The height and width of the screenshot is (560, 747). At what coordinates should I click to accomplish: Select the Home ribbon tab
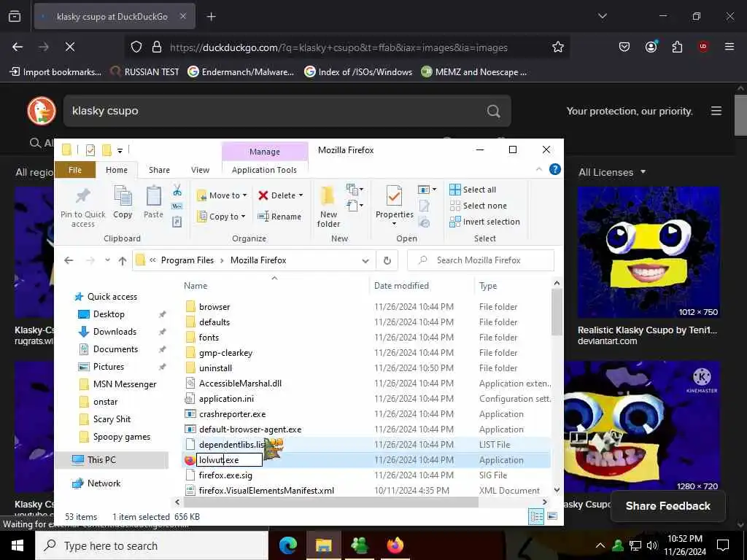pos(117,170)
